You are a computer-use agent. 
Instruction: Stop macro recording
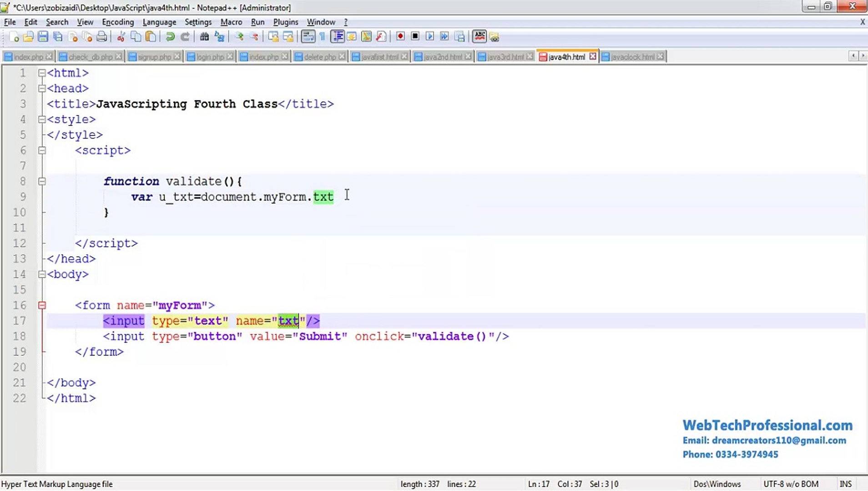(415, 36)
